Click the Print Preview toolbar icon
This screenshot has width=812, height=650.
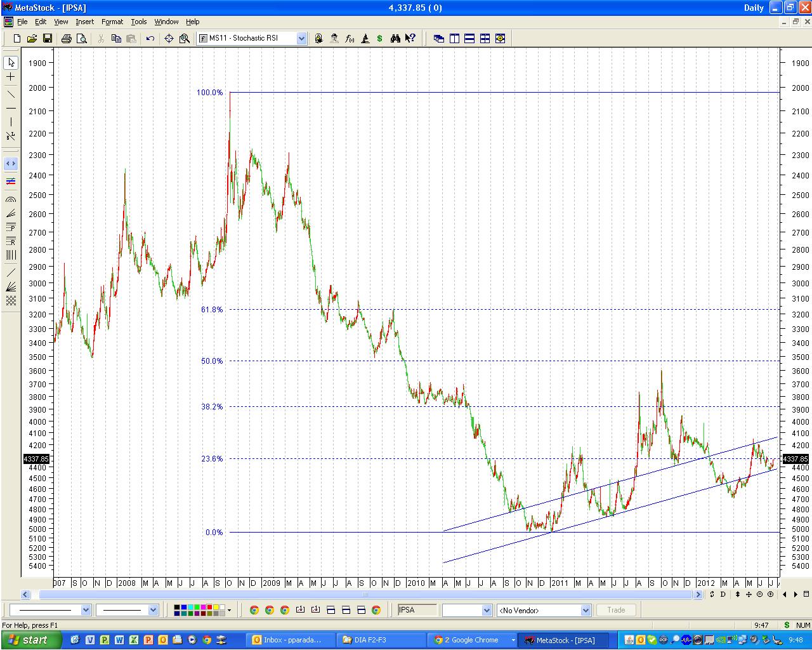coord(82,39)
